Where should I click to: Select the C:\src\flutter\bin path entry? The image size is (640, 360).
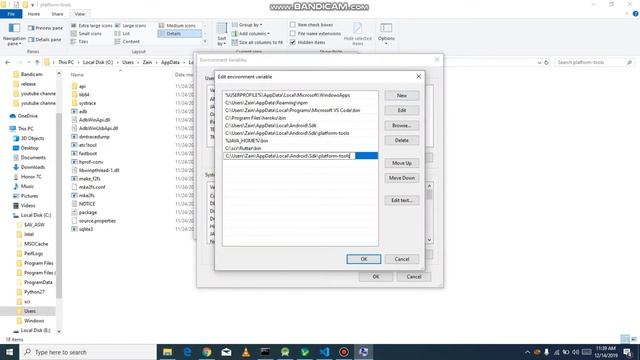300,148
